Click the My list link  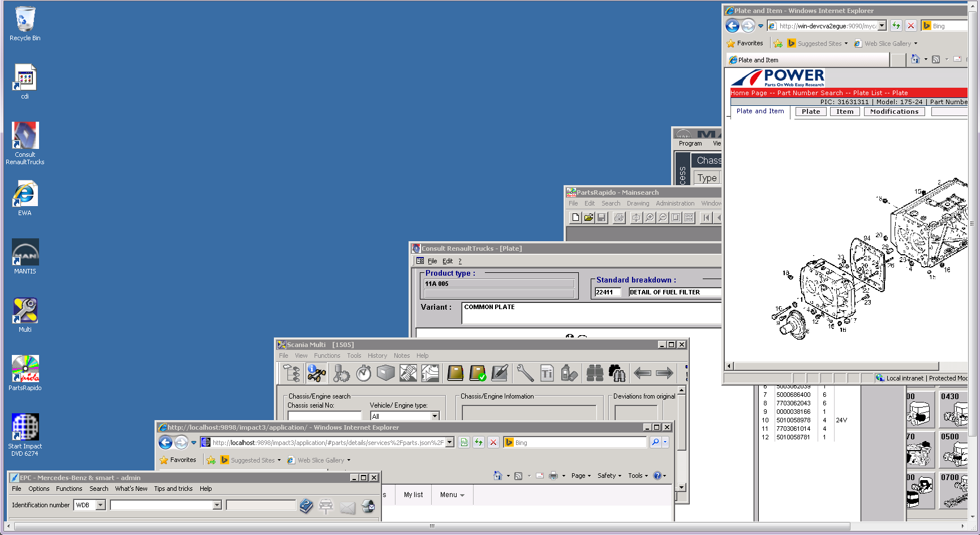tap(413, 495)
